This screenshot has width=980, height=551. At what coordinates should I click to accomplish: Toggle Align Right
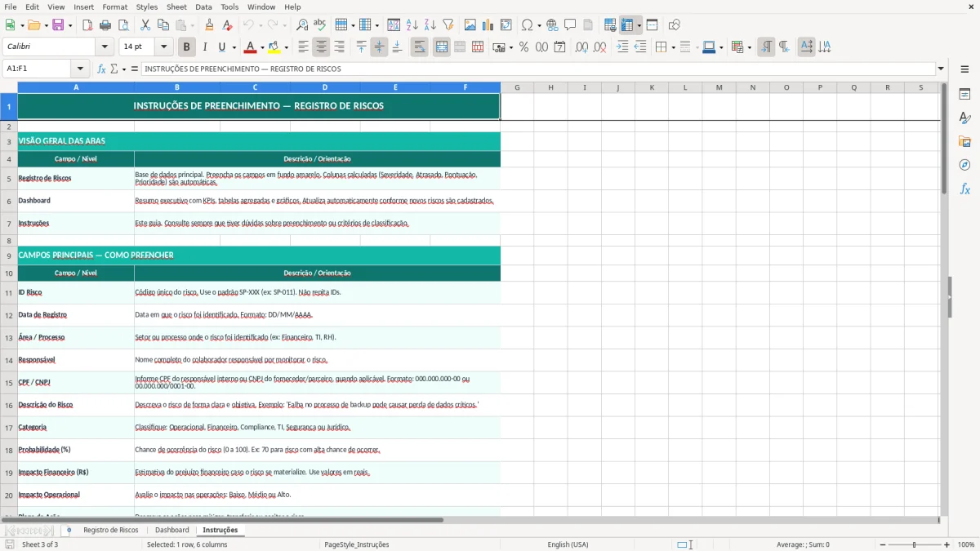[339, 47]
